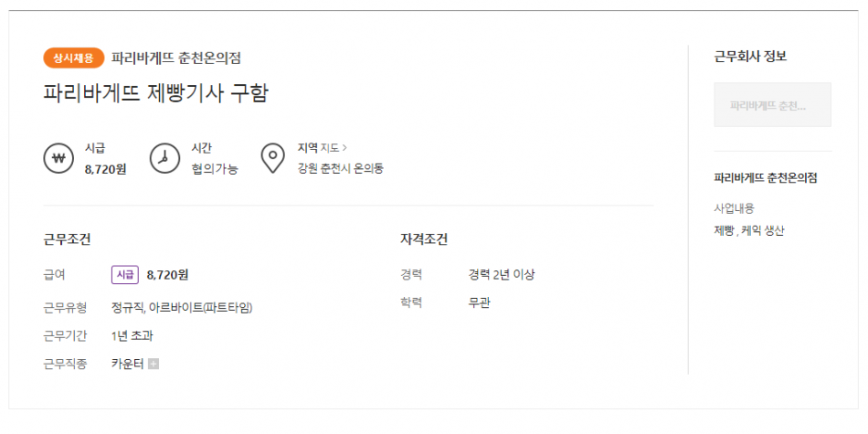
Task: Open the 지도 map link
Action: (x=330, y=148)
